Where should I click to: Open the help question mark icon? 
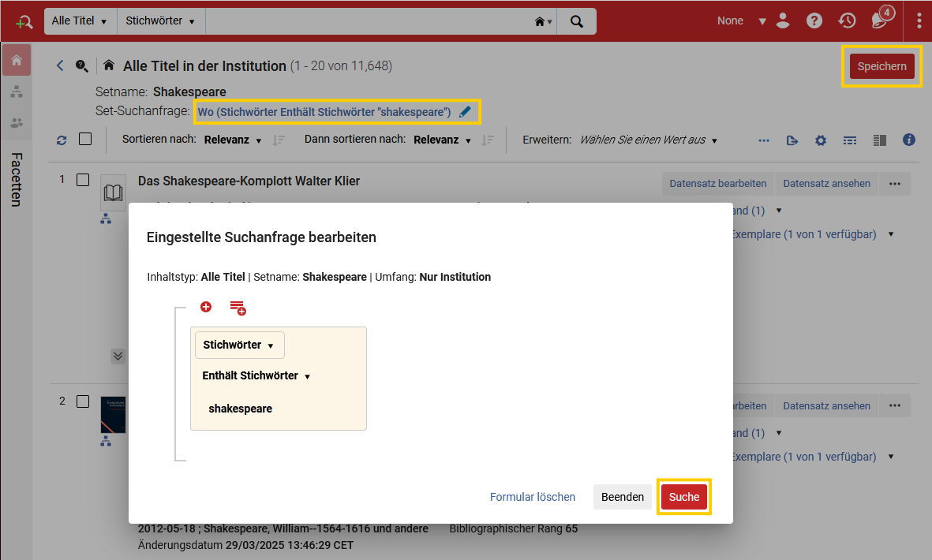coord(814,21)
